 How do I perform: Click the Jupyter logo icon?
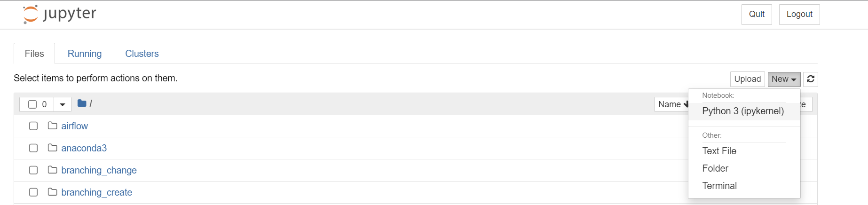[x=31, y=14]
